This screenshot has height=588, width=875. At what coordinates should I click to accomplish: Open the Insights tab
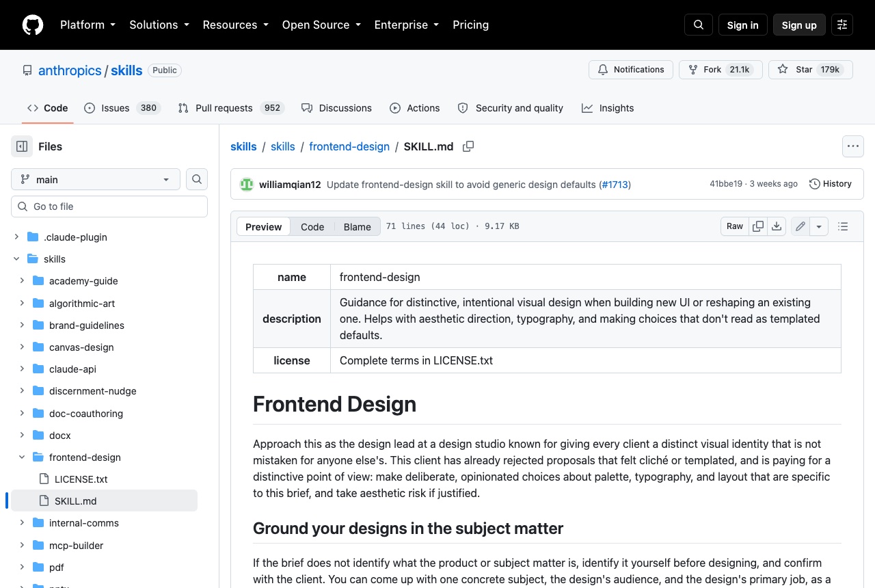[x=608, y=108]
